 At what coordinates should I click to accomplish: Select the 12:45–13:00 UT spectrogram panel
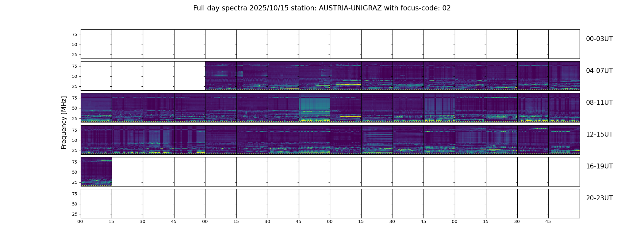(190, 140)
